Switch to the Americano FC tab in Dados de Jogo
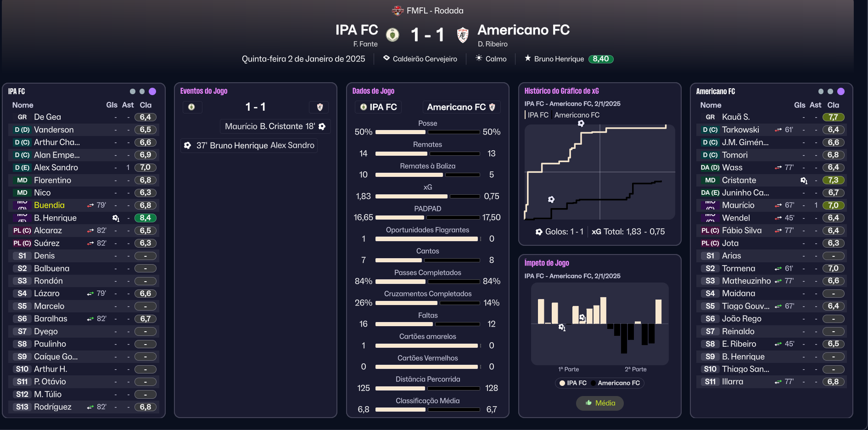The image size is (868, 430). 461,107
